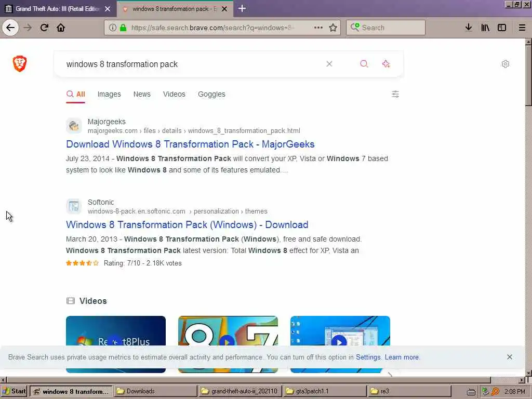Image resolution: width=532 pixels, height=399 pixels.
Task: Open the browser hamburger menu
Action: (522, 28)
